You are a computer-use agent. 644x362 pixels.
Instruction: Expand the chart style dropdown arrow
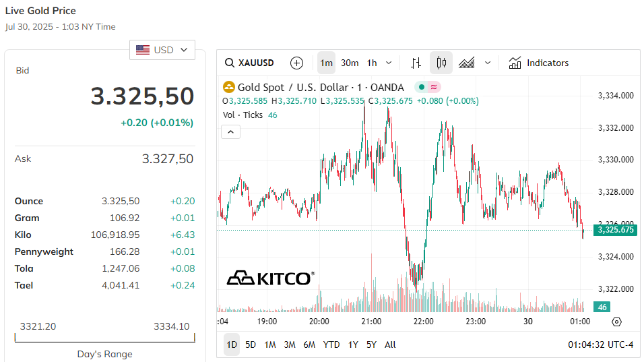pyautogui.click(x=488, y=63)
